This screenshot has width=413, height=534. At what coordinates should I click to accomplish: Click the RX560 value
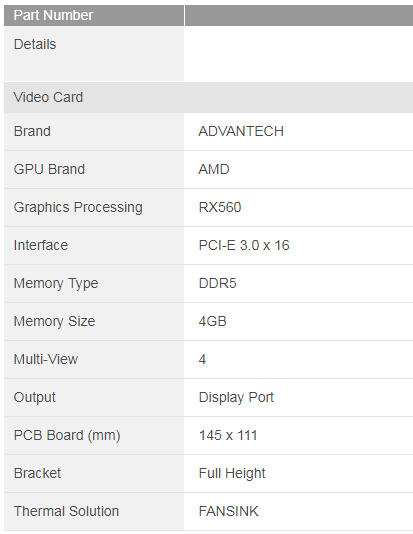click(220, 207)
